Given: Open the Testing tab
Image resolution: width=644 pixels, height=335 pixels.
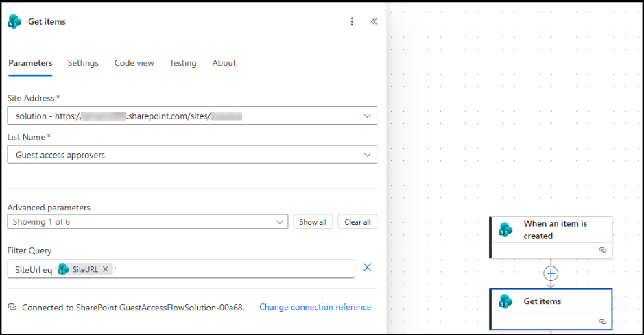Looking at the screenshot, I should pos(183,63).
